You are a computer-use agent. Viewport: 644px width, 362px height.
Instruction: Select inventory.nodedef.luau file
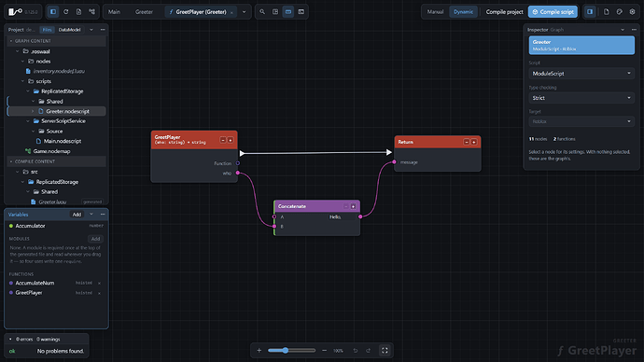coord(59,71)
